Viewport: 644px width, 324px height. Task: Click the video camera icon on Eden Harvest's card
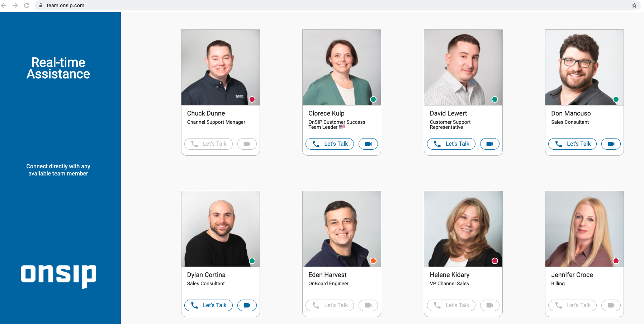[x=368, y=305]
